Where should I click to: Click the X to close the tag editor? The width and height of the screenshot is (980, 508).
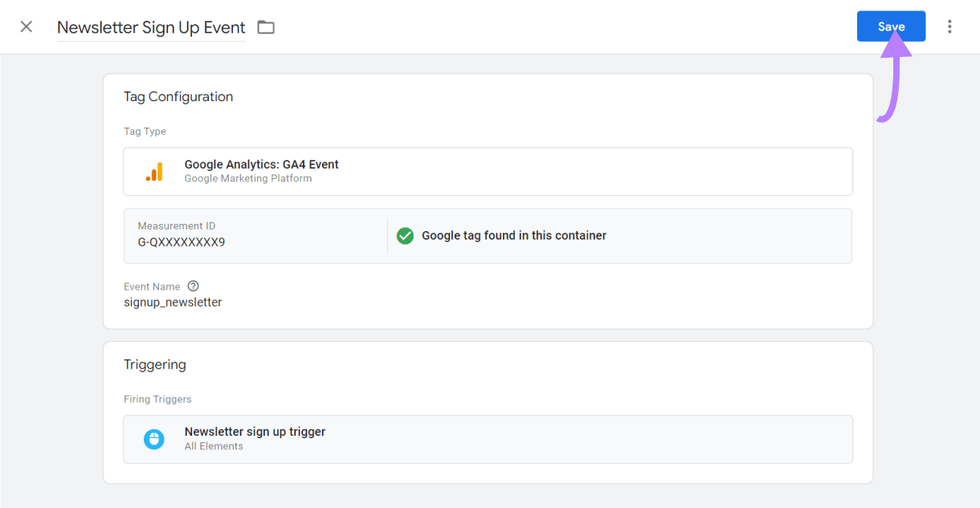coord(26,26)
